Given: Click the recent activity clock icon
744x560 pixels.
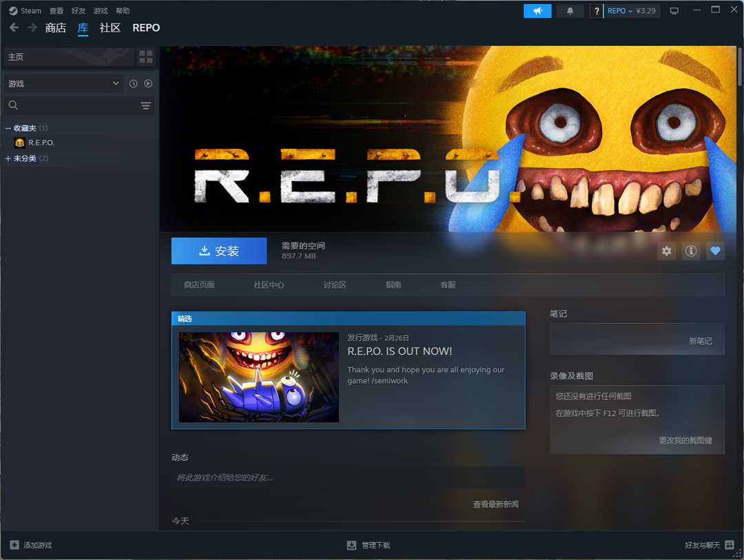Looking at the screenshot, I should point(133,83).
